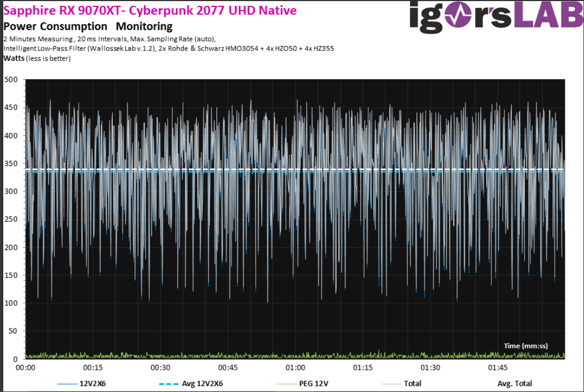Click the green PEG 12V legend line swatch
The image size is (584, 392).
click(287, 384)
